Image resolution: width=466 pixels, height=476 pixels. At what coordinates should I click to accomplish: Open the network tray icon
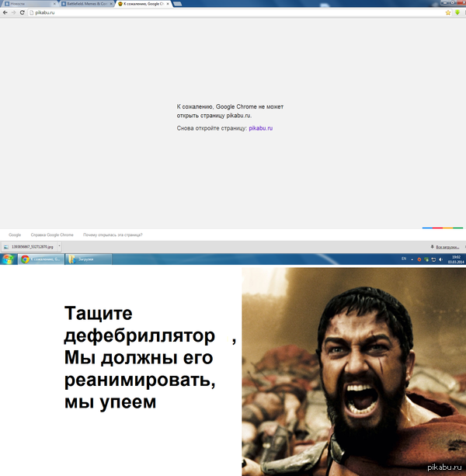pyautogui.click(x=433, y=259)
